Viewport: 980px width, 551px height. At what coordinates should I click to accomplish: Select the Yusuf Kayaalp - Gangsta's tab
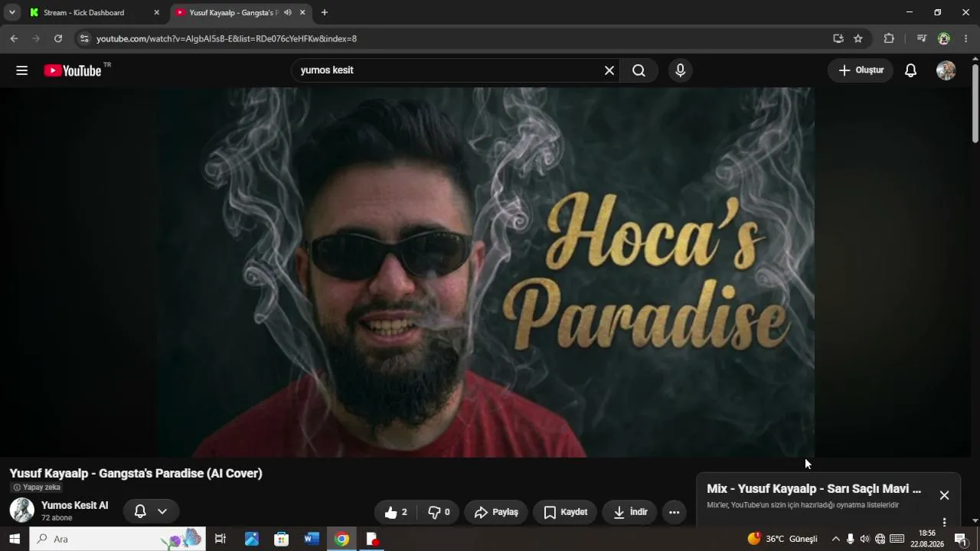(234, 12)
